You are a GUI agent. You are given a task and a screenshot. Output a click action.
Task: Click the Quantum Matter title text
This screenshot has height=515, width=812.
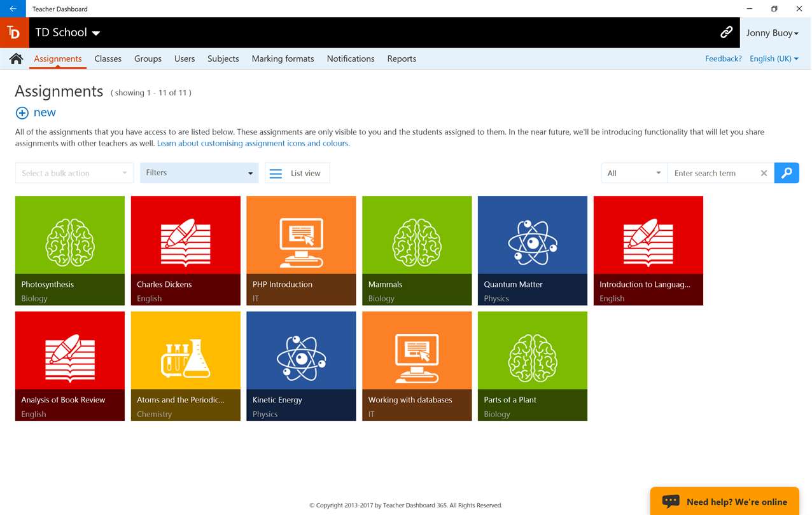pos(514,284)
